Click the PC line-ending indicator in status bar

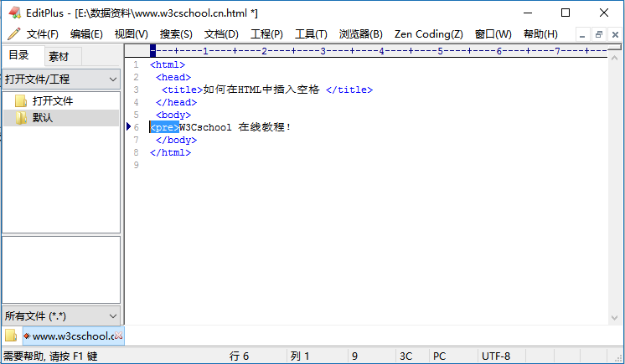(439, 356)
